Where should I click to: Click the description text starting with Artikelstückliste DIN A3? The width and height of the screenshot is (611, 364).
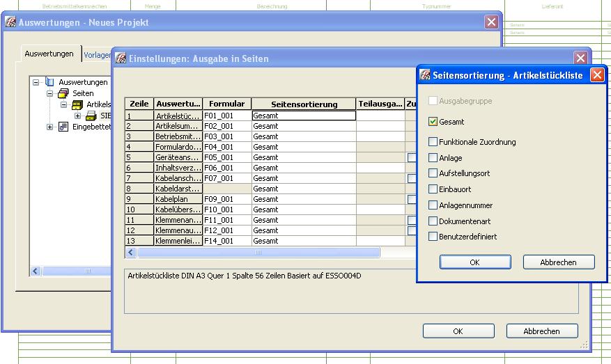(245, 276)
